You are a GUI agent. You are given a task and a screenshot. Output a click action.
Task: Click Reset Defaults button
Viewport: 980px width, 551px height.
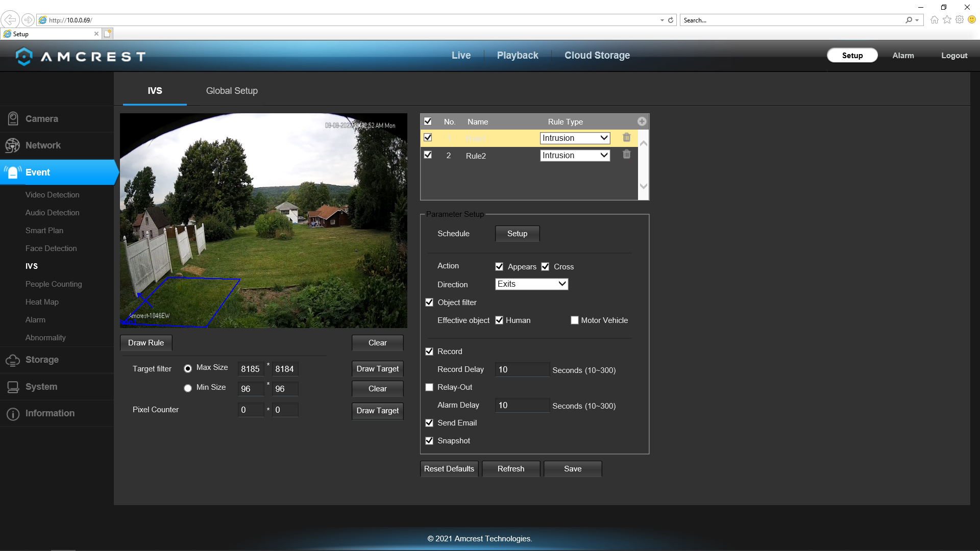pyautogui.click(x=449, y=469)
